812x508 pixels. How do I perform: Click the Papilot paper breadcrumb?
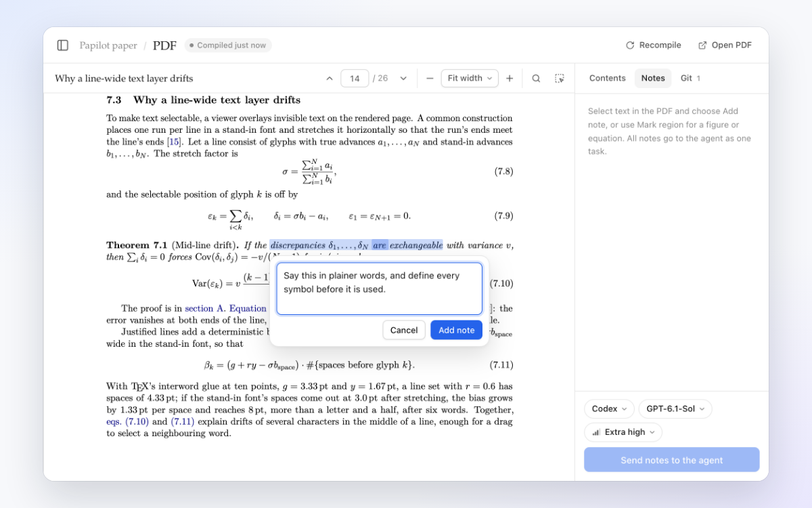[108, 45]
